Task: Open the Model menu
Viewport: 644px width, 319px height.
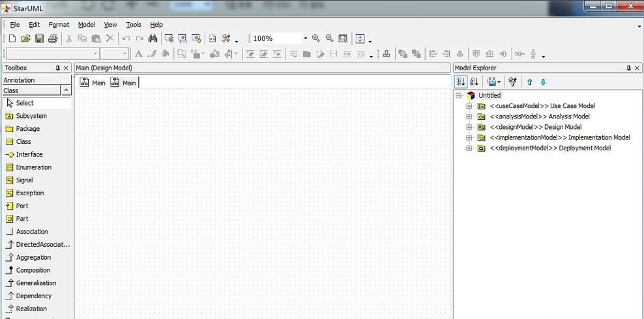Action: [x=86, y=25]
